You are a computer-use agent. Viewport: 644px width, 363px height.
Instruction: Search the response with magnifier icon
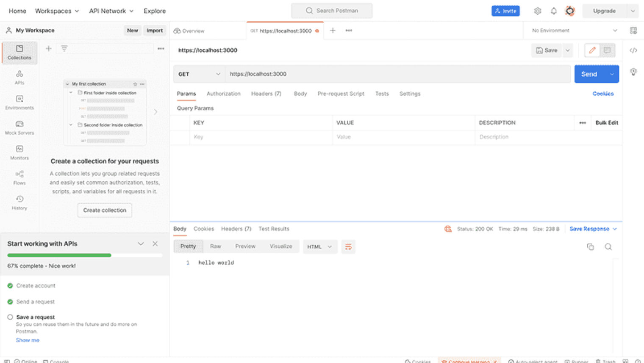click(608, 247)
